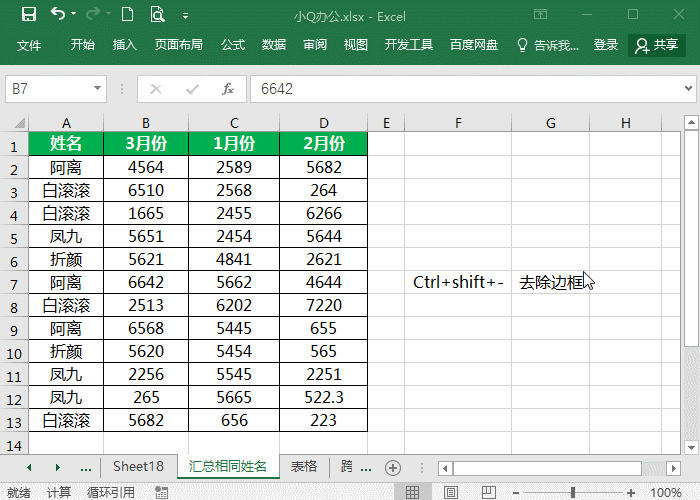The height and width of the screenshot is (500, 700).
Task: Click the zoom slider handle
Action: 573,493
